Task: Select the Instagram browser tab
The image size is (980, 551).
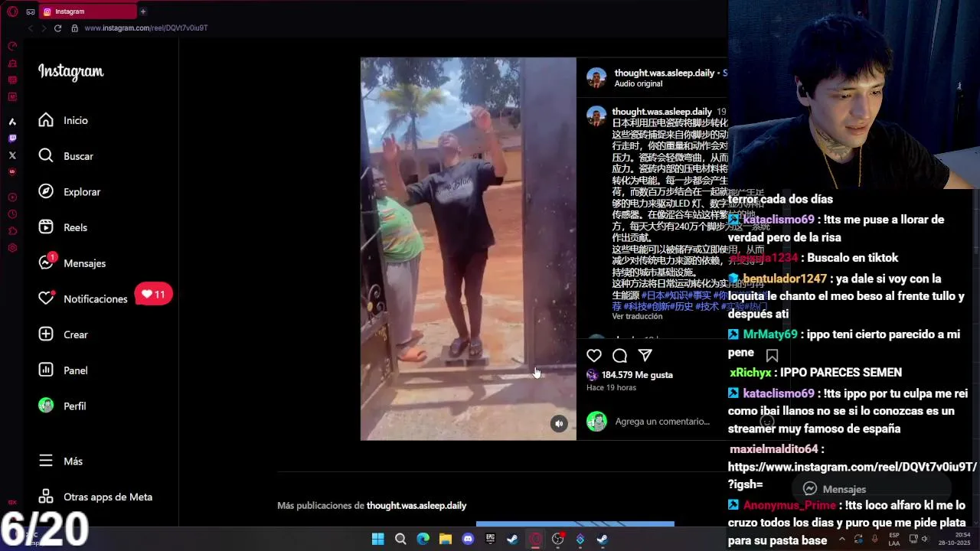Action: (x=87, y=11)
